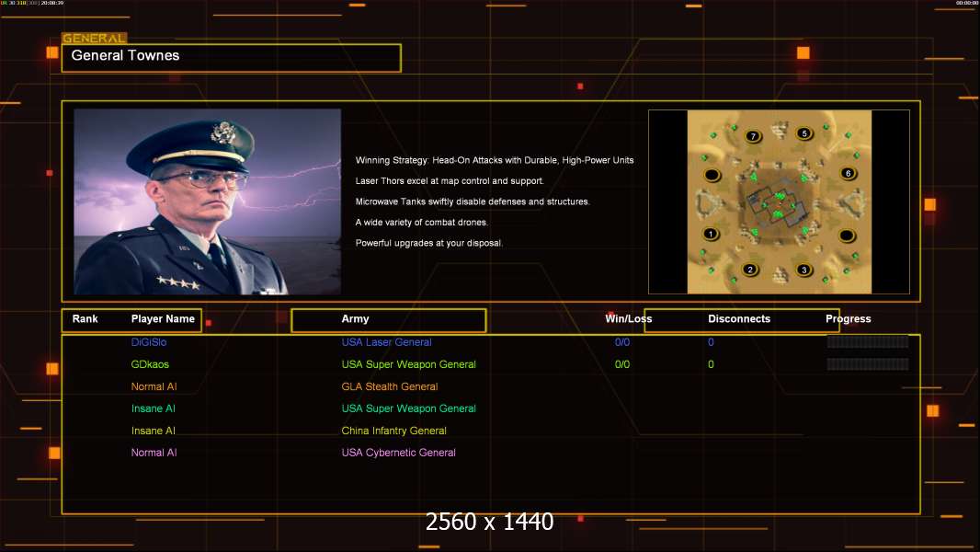Select the cyan Insane AI player name
Image resolution: width=980 pixels, height=552 pixels.
point(154,408)
